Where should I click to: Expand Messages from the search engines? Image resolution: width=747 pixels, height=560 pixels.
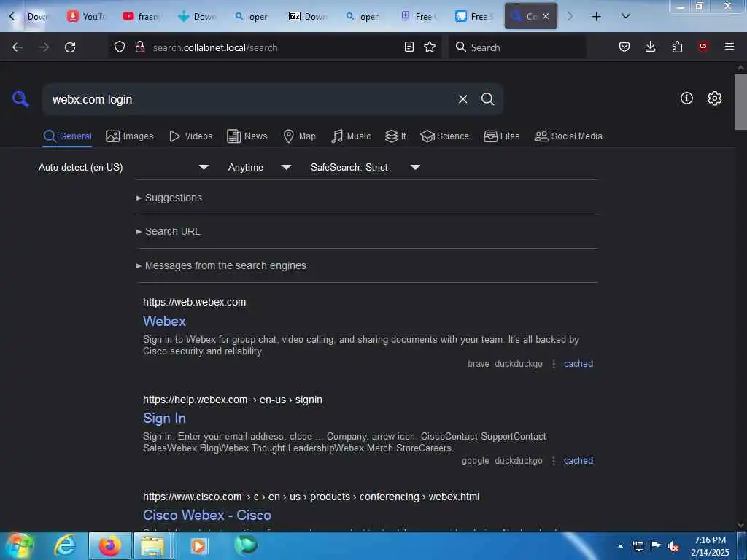click(221, 265)
